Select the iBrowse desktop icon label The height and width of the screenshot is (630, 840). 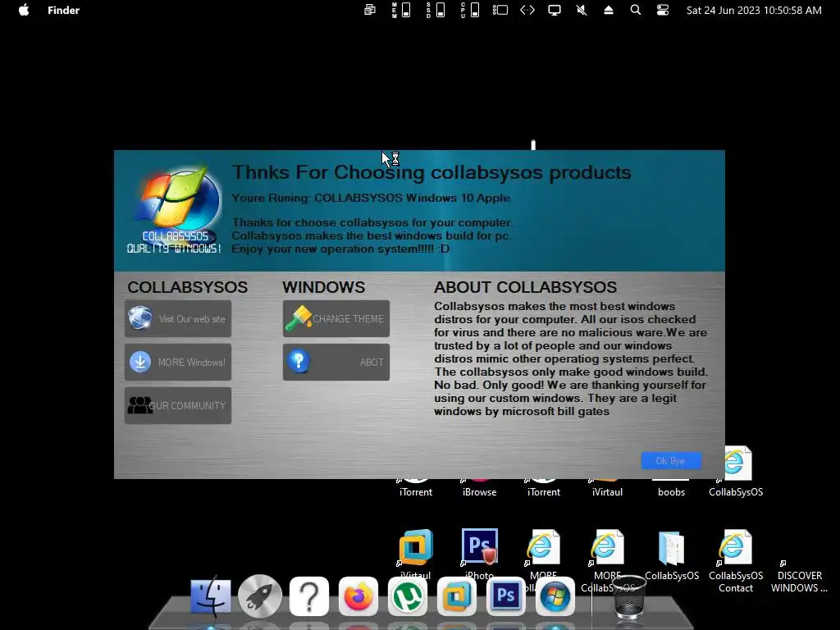point(479,492)
